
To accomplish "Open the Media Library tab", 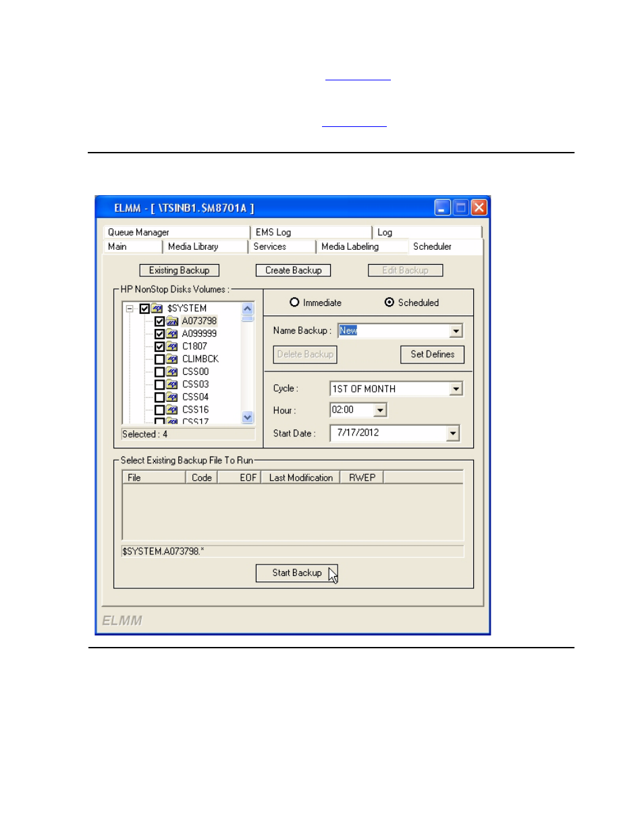I will pyautogui.click(x=205, y=246).
